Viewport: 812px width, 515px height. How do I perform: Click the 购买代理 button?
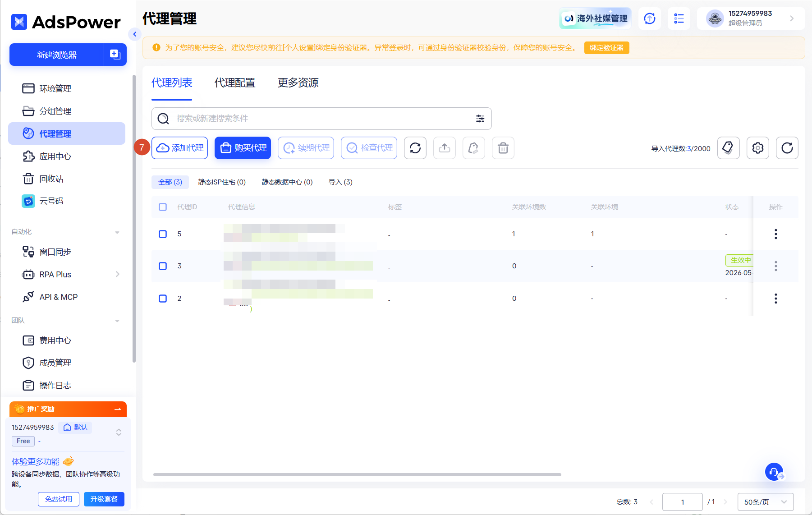(x=243, y=148)
